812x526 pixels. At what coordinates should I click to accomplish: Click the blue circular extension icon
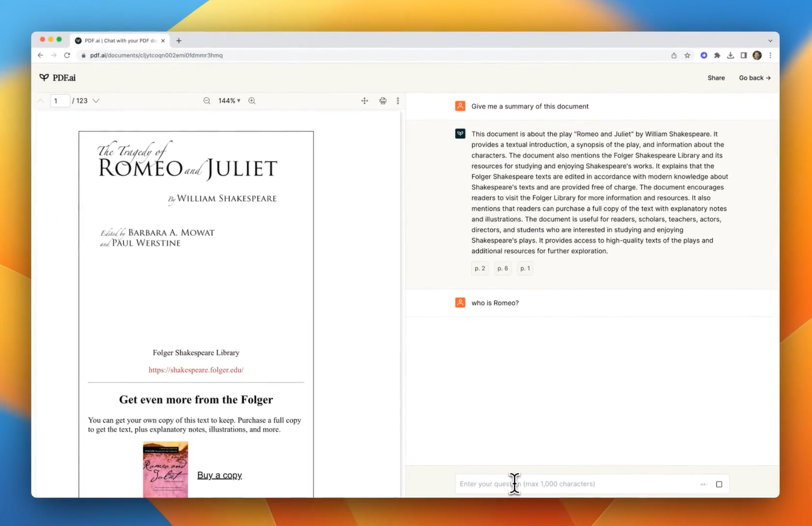704,55
